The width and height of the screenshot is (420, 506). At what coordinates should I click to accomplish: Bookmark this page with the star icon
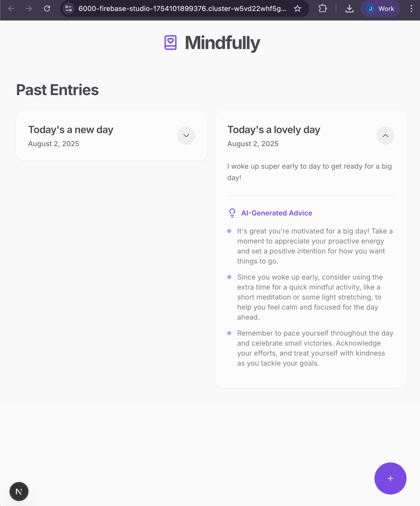pos(297,9)
